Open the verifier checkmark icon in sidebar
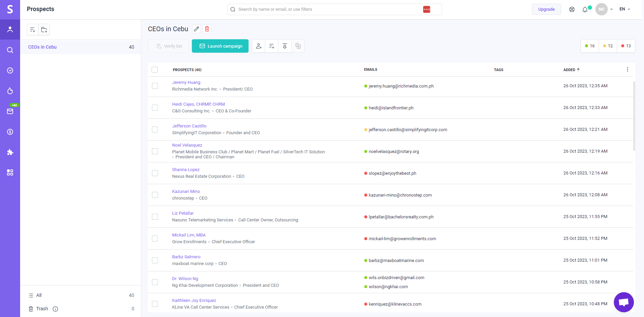The height and width of the screenshot is (317, 644). pos(10,70)
